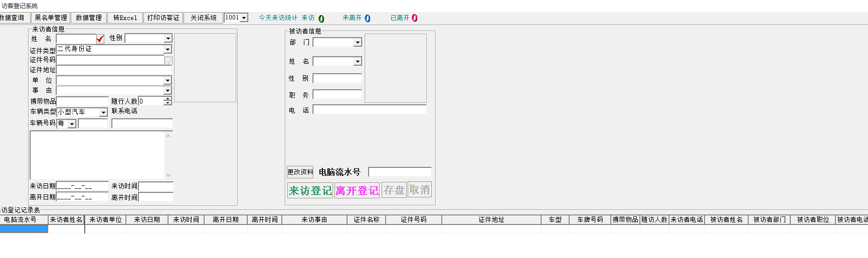Click the visited person photo box

pos(395,68)
